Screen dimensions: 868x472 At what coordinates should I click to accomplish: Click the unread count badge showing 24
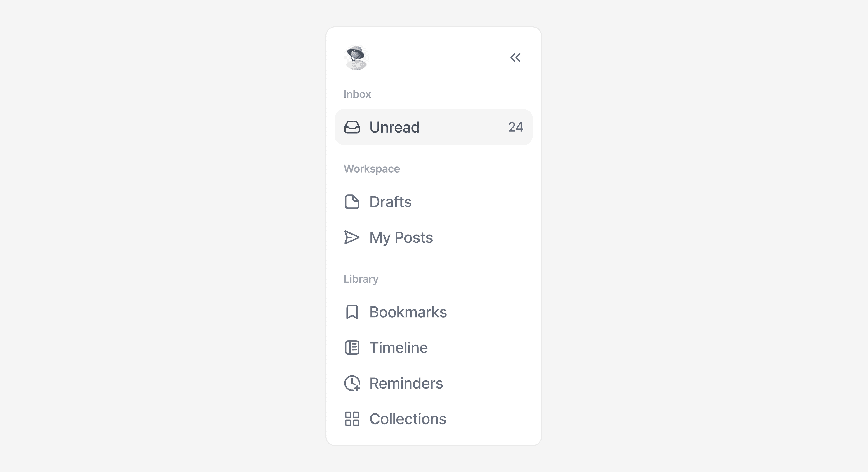click(516, 127)
